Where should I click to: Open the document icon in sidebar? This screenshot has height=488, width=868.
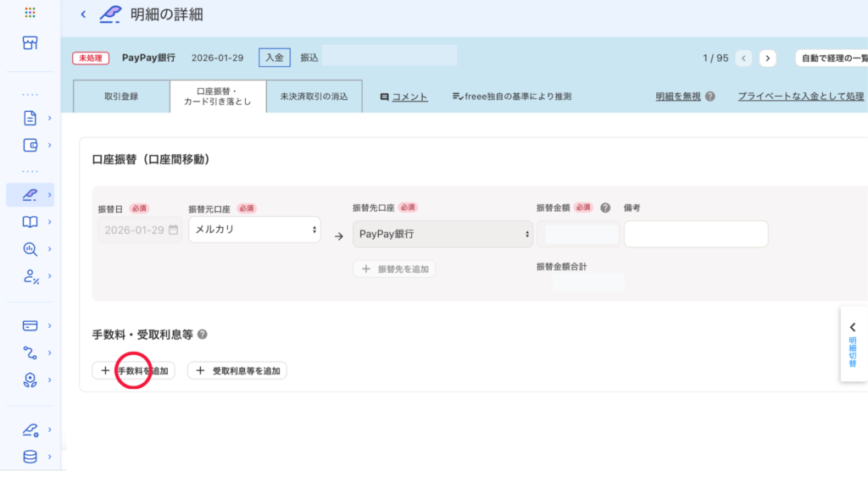30,118
